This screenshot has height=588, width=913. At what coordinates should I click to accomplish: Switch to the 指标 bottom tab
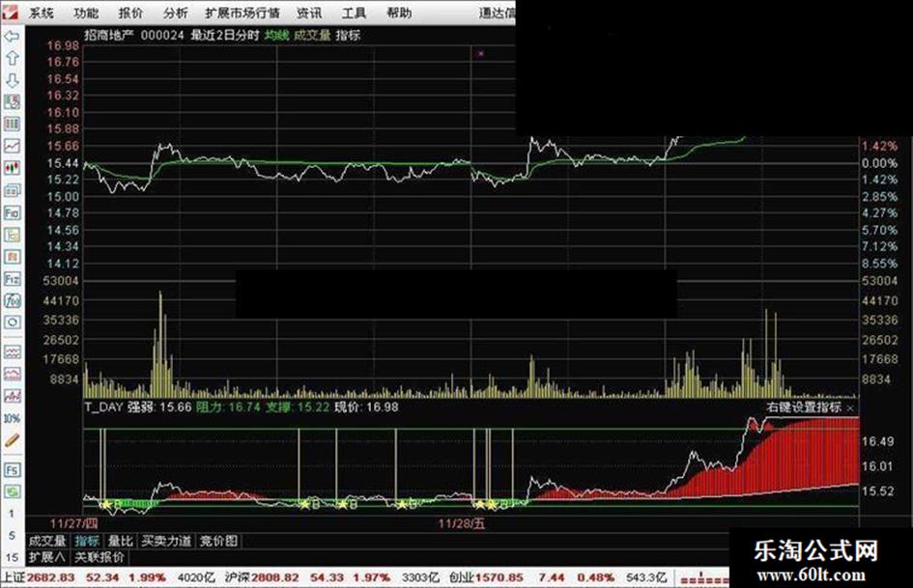tap(87, 541)
